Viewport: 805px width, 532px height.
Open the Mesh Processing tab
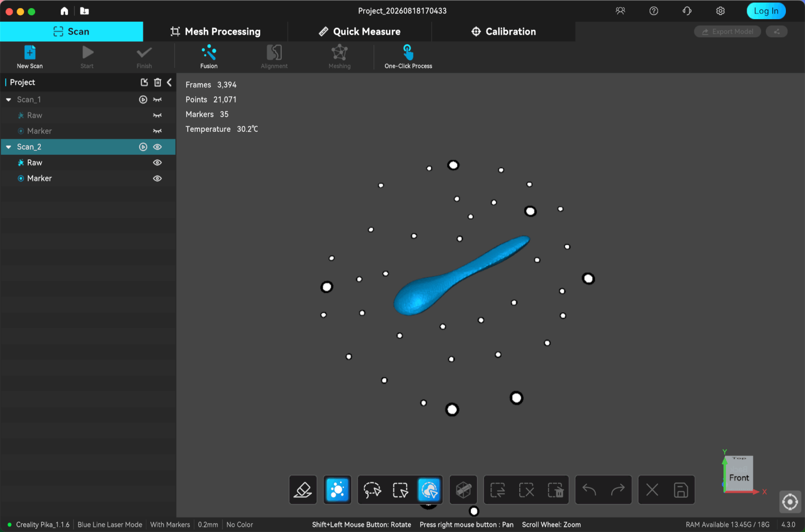[x=215, y=31]
